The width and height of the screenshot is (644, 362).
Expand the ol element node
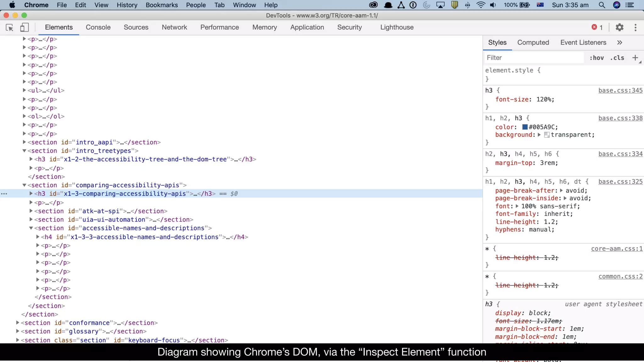[x=24, y=116]
